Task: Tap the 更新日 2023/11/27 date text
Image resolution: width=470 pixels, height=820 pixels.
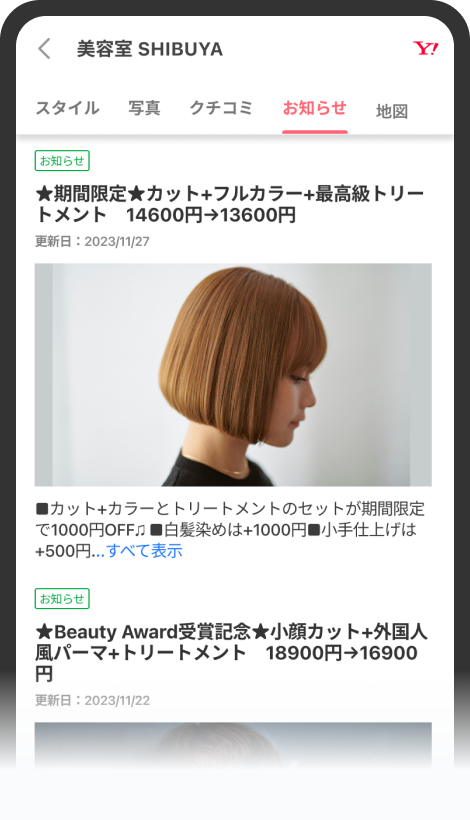Action: (x=92, y=242)
